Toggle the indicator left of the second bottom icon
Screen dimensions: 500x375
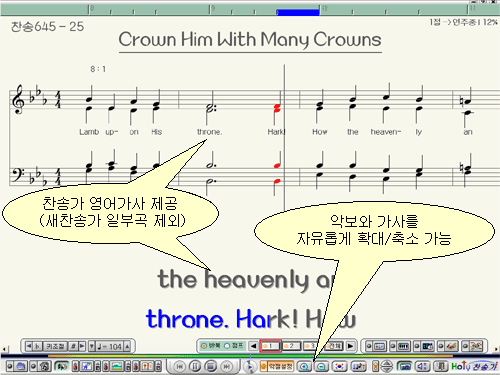33,366
